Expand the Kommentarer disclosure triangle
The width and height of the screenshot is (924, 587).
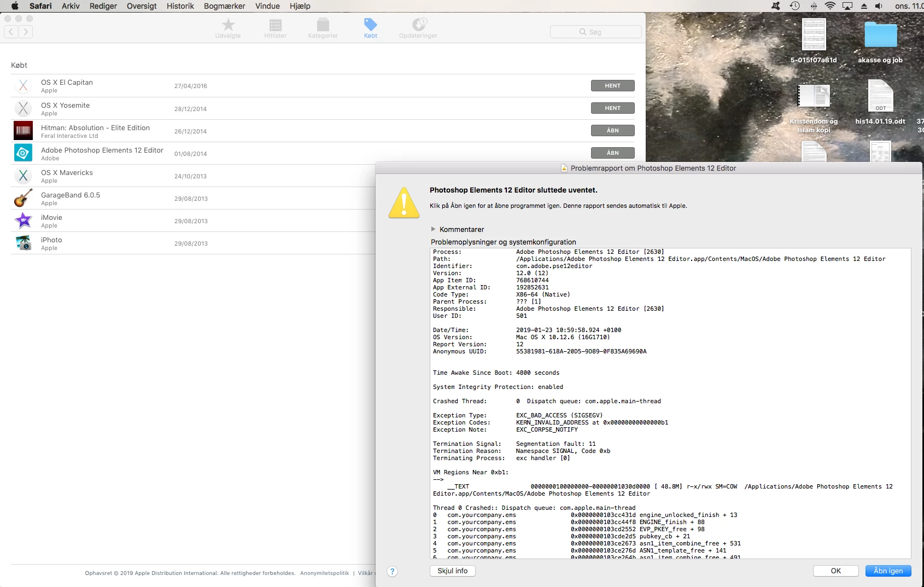434,229
